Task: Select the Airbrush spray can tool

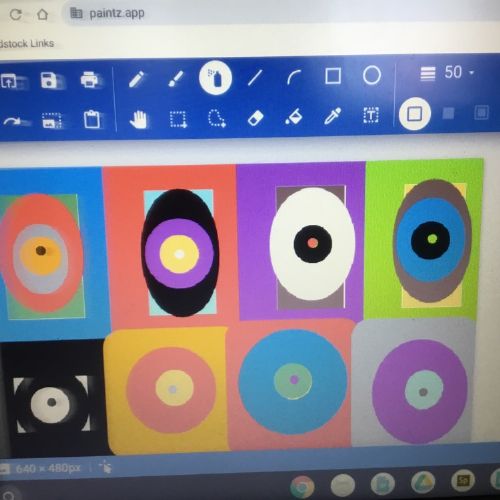Action: coord(215,78)
